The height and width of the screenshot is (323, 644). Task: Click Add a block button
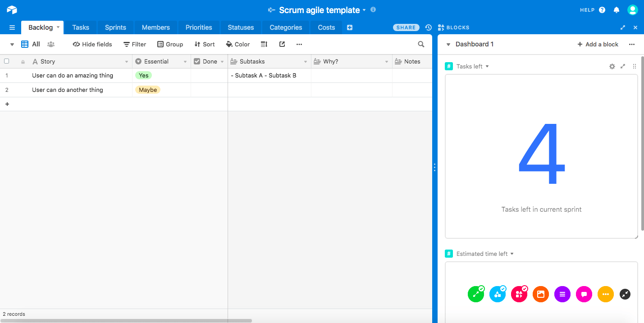[598, 44]
